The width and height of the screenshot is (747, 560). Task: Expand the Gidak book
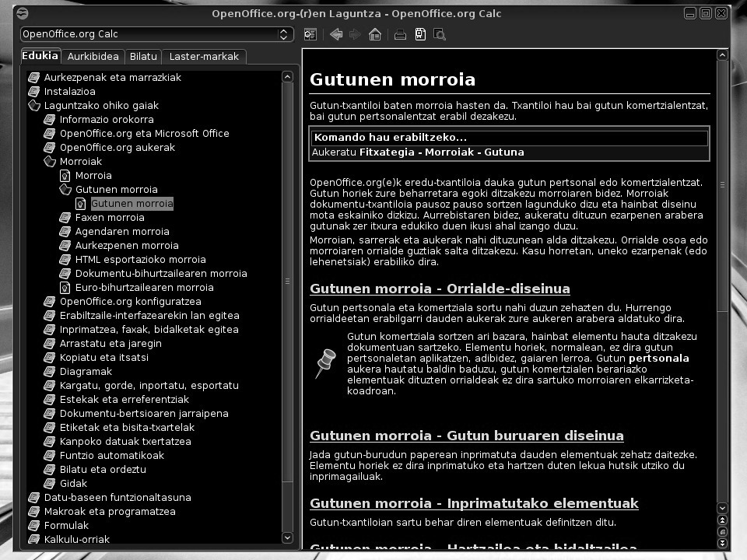[65, 483]
